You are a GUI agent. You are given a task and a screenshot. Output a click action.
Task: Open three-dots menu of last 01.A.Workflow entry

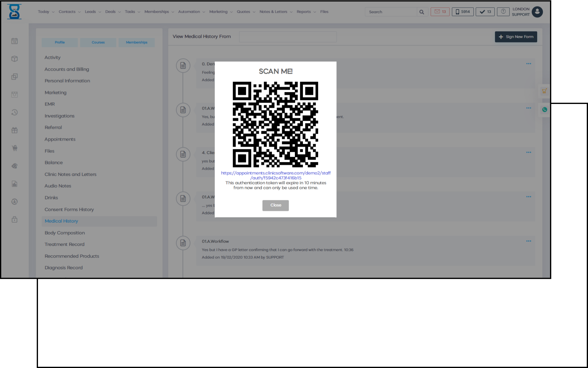(x=529, y=241)
